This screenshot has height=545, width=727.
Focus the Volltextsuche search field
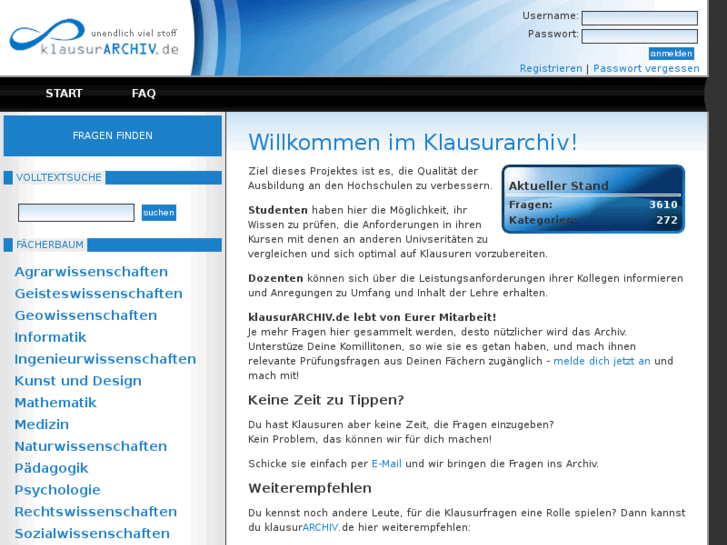click(76, 212)
